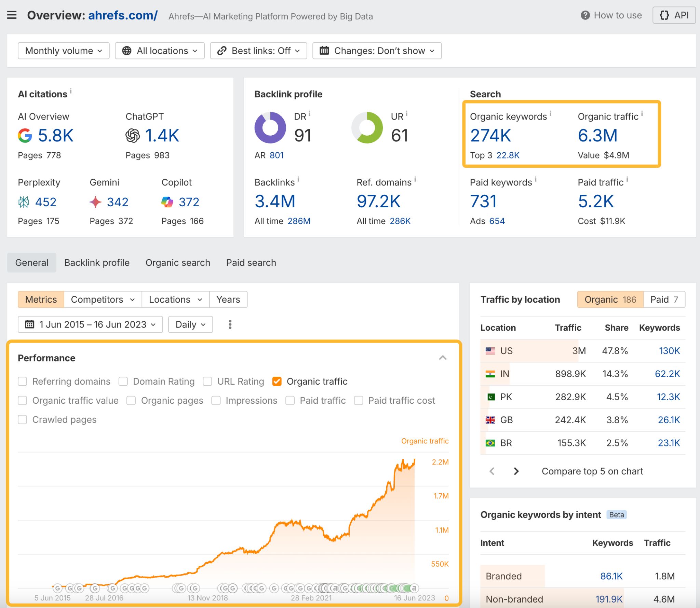Switch to the Backlink profile tab
The height and width of the screenshot is (608, 700).
[x=97, y=262]
